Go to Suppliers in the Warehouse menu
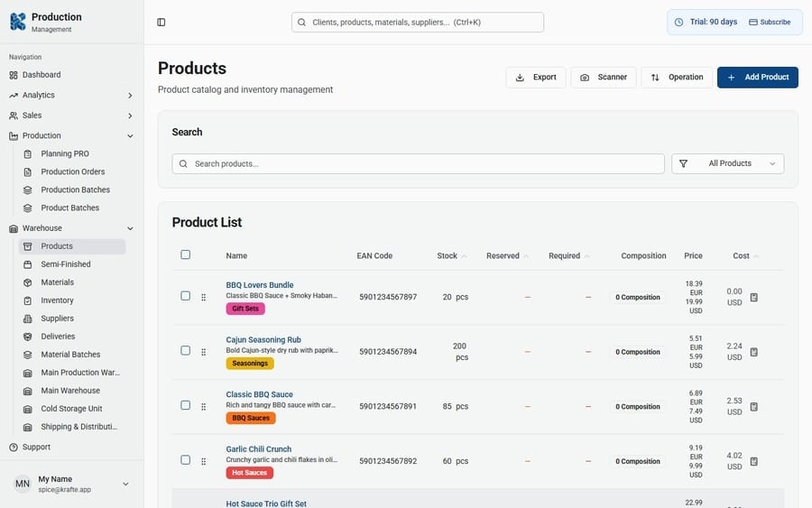Viewport: 812px width, 508px height. (x=57, y=319)
